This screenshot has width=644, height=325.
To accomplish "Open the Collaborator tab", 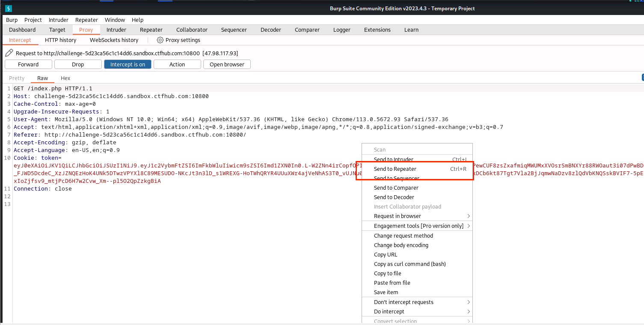I will [x=192, y=30].
